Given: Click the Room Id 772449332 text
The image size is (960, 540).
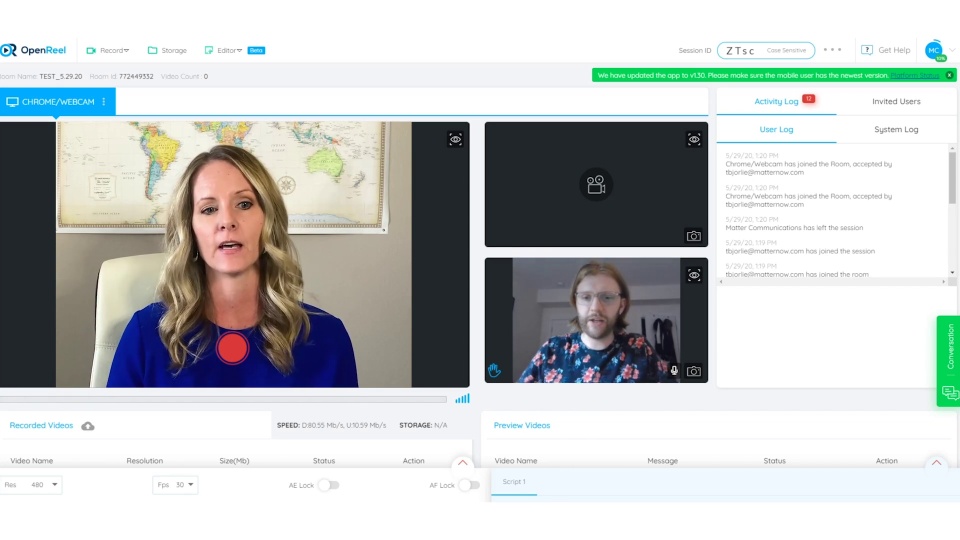Looking at the screenshot, I should click(121, 77).
